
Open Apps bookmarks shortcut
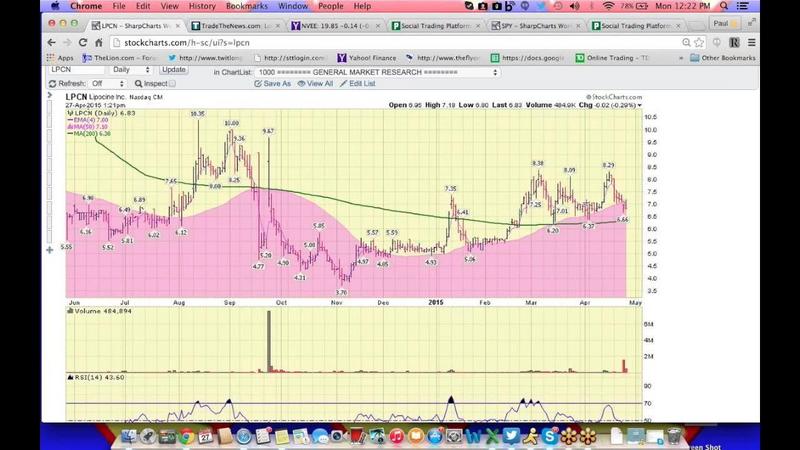(60, 58)
